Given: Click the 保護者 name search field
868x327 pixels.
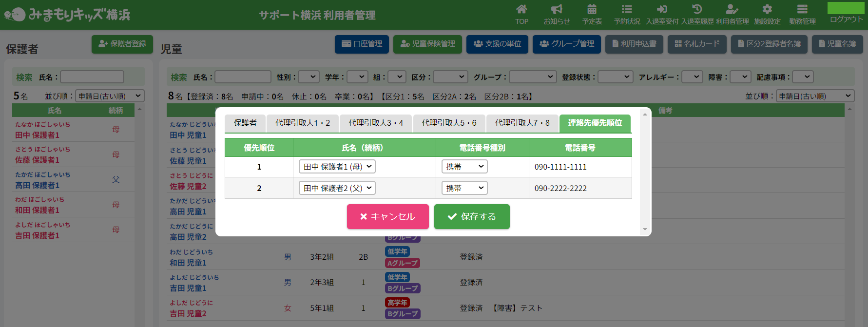Looking at the screenshot, I should click(x=92, y=77).
